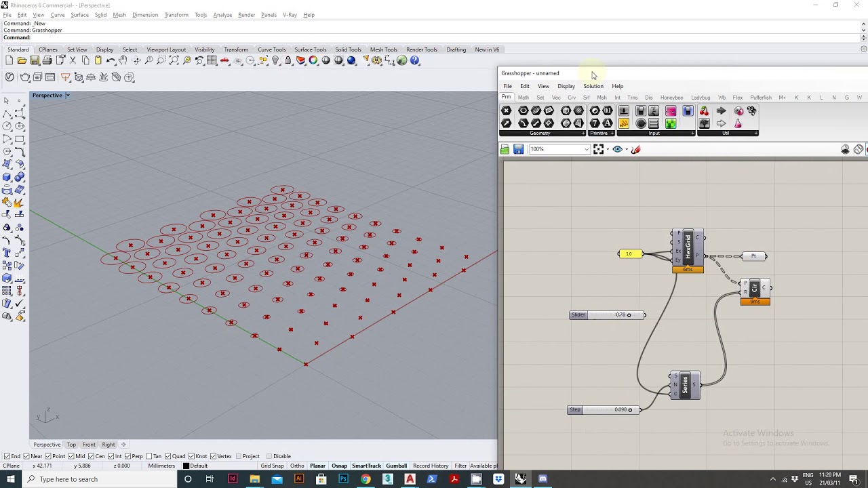Image resolution: width=868 pixels, height=488 pixels.
Task: Click the Grasshopper Vector parameter icon
Action: coord(507,123)
